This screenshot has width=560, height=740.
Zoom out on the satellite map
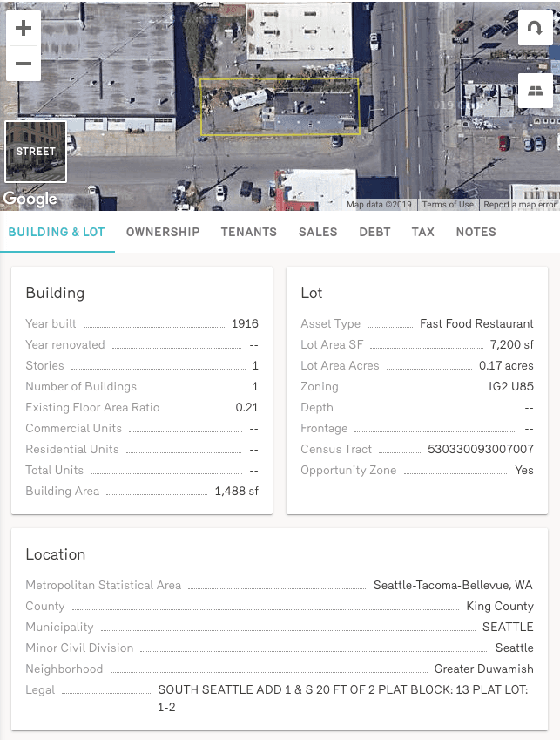24,64
